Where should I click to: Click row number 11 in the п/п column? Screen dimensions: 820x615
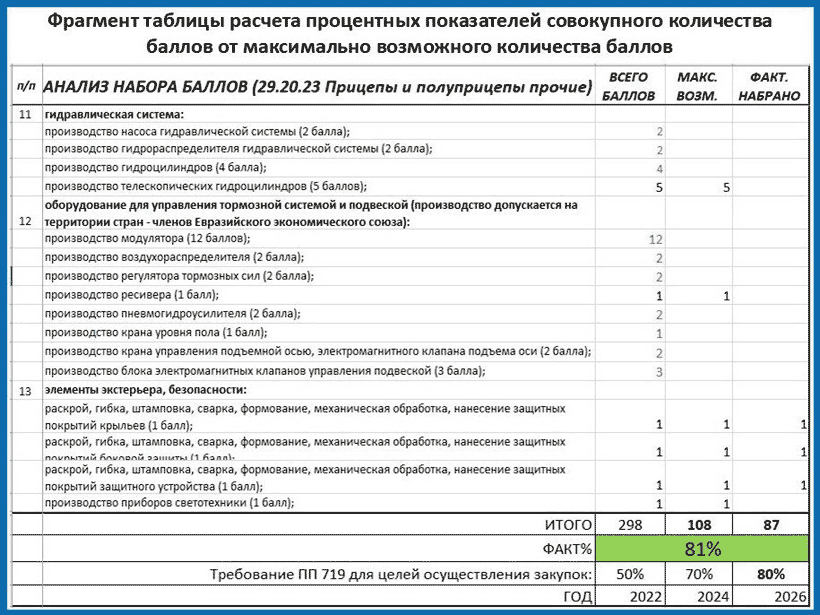(23, 113)
